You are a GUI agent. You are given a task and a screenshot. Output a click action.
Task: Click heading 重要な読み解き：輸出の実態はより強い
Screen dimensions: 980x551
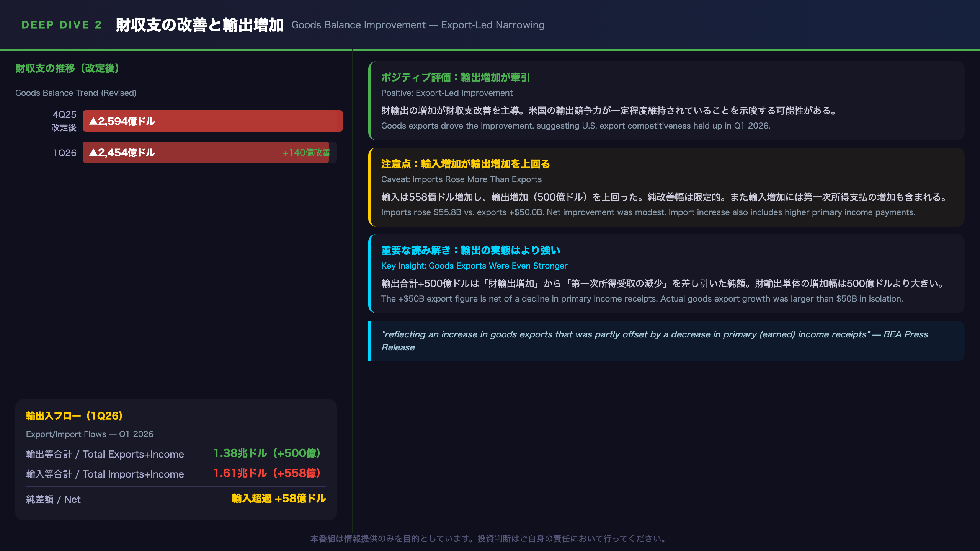pyautogui.click(x=470, y=250)
